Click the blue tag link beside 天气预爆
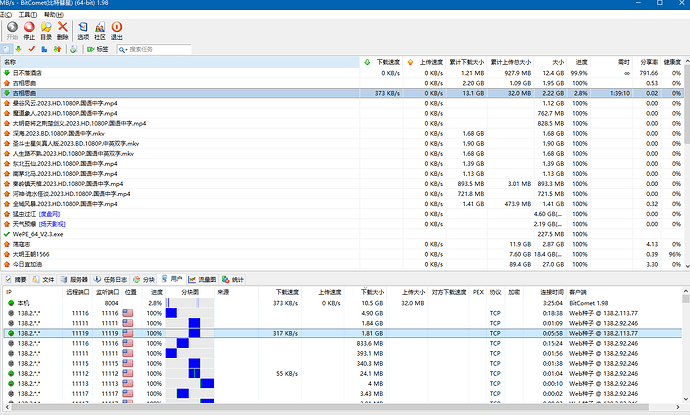Viewport: 690px width, 415px height. (x=52, y=224)
